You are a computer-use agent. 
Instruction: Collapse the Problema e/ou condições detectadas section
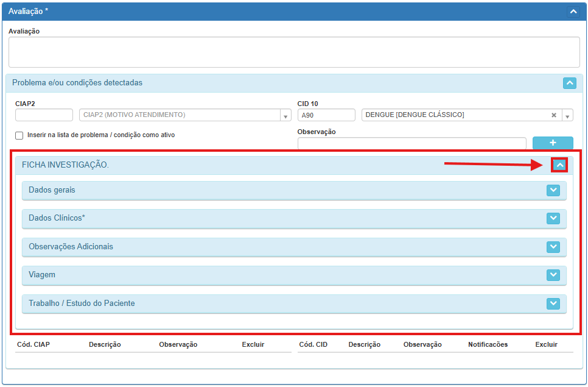click(569, 83)
